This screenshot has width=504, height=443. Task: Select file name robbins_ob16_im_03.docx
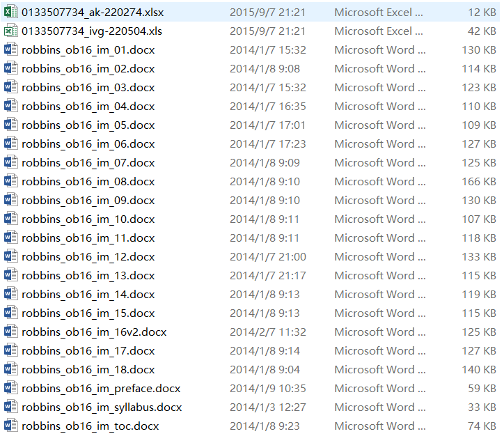[x=88, y=88]
